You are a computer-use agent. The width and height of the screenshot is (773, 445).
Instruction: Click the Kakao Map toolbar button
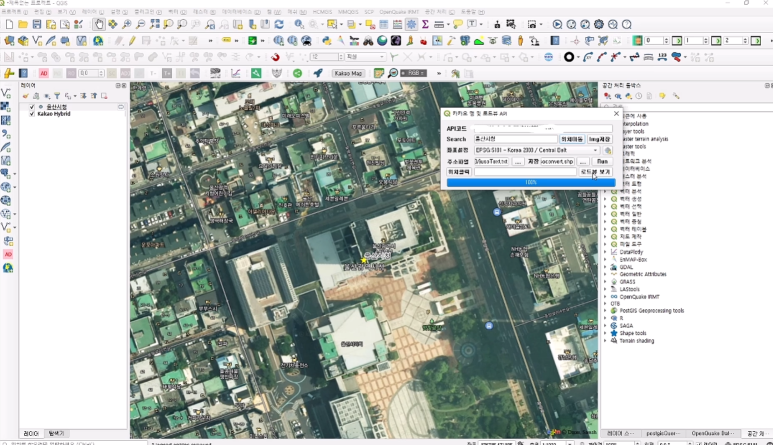348,73
